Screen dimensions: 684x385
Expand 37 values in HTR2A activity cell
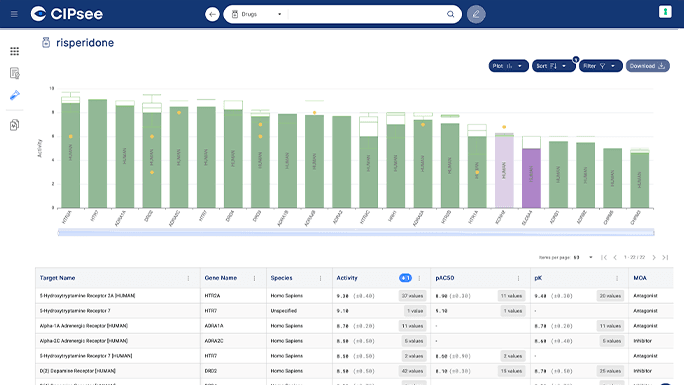[412, 296]
